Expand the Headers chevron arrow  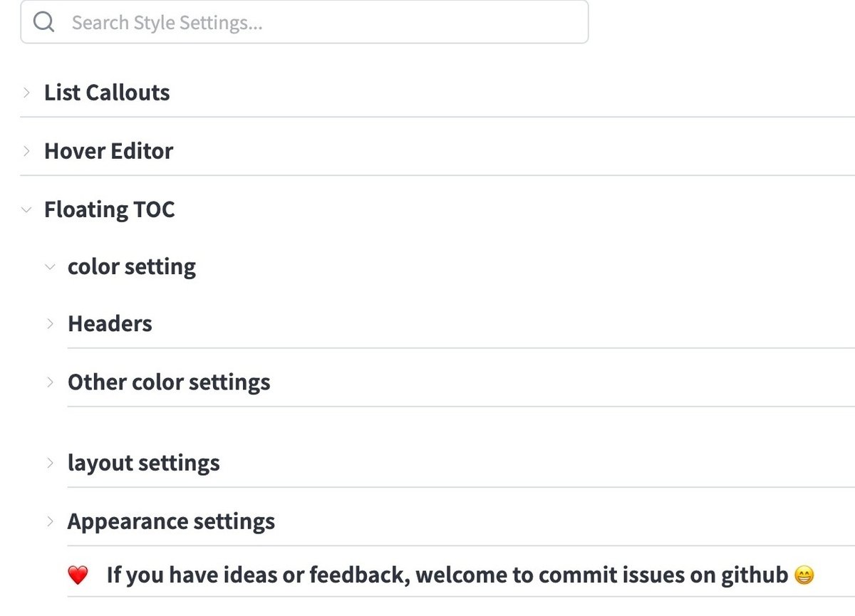[50, 324]
